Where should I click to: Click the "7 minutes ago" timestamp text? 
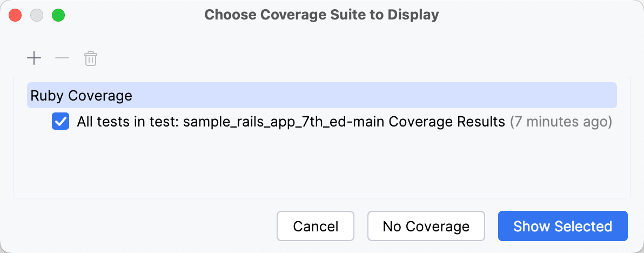coord(561,122)
